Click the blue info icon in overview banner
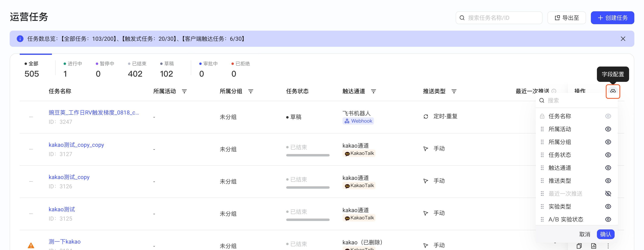The image size is (644, 250). point(20,39)
